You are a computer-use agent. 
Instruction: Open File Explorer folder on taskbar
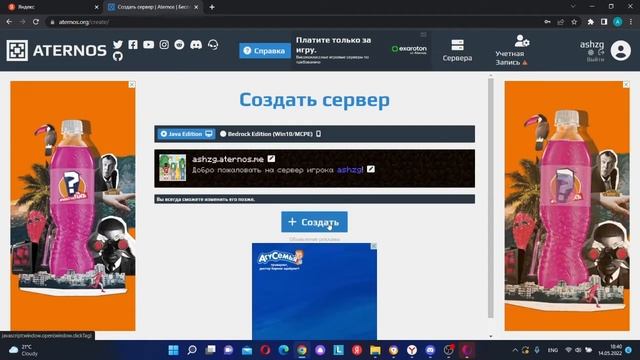pos(375,350)
